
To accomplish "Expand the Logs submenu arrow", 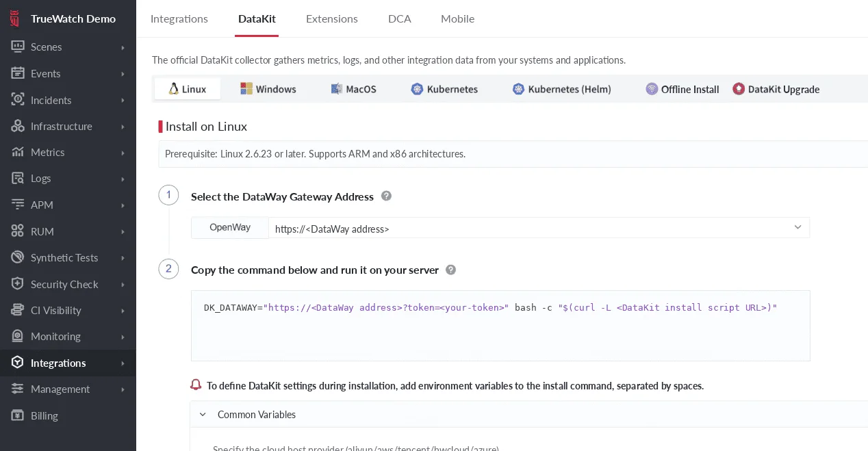I will point(123,179).
